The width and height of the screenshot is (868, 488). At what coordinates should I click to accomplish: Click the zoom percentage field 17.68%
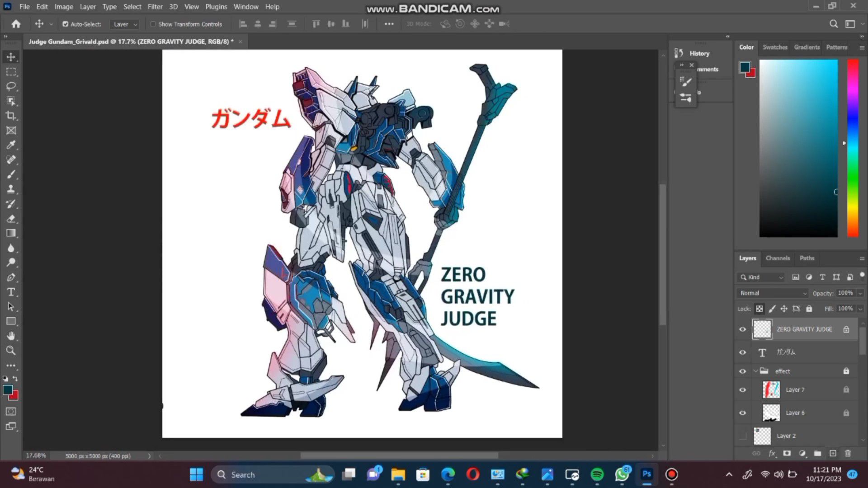[36, 455]
